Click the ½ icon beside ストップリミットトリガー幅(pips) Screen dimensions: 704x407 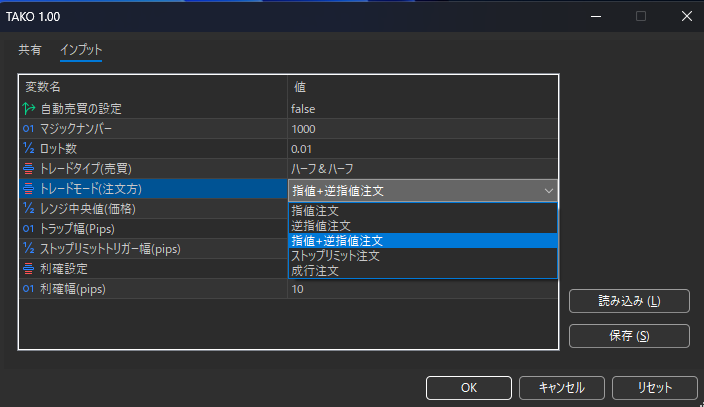point(28,248)
